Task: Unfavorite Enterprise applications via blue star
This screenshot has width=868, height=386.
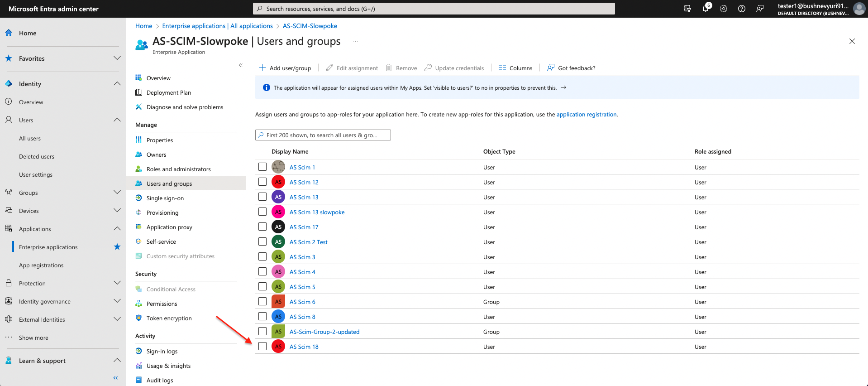Action: tap(117, 246)
